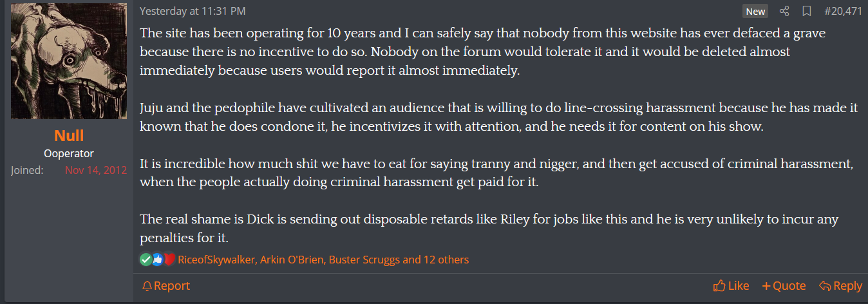The height and width of the screenshot is (304, 868).
Task: Show the 12 others who reacted
Action: pyautogui.click(x=444, y=260)
